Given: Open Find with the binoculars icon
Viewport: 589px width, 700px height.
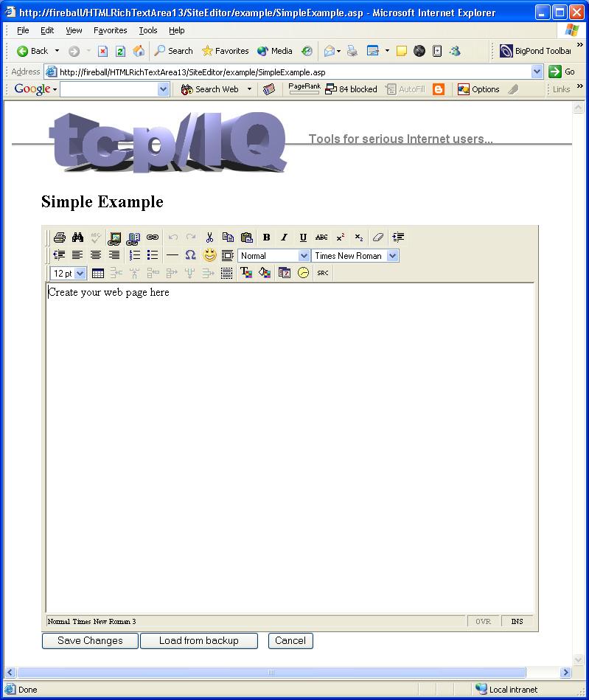Looking at the screenshot, I should pyautogui.click(x=77, y=238).
